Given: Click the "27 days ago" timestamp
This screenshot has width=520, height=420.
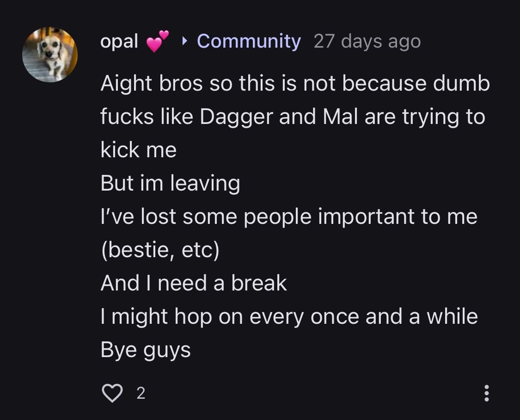Looking at the screenshot, I should pos(367,41).
